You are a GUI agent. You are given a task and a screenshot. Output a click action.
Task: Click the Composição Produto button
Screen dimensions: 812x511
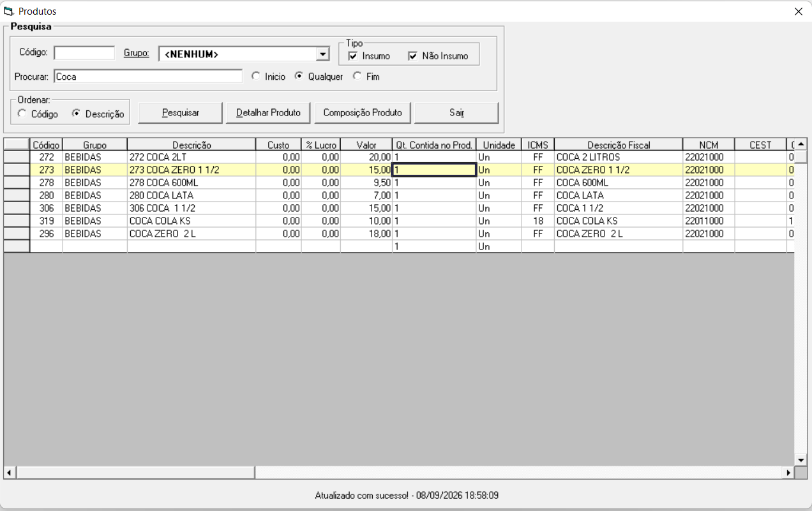(363, 113)
